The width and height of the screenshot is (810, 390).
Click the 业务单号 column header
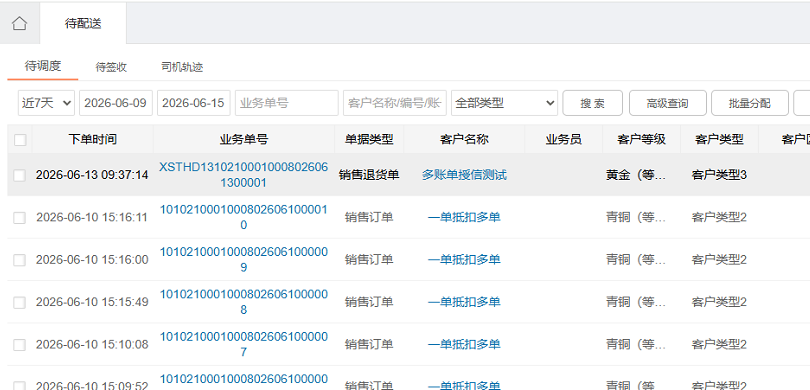tap(244, 139)
